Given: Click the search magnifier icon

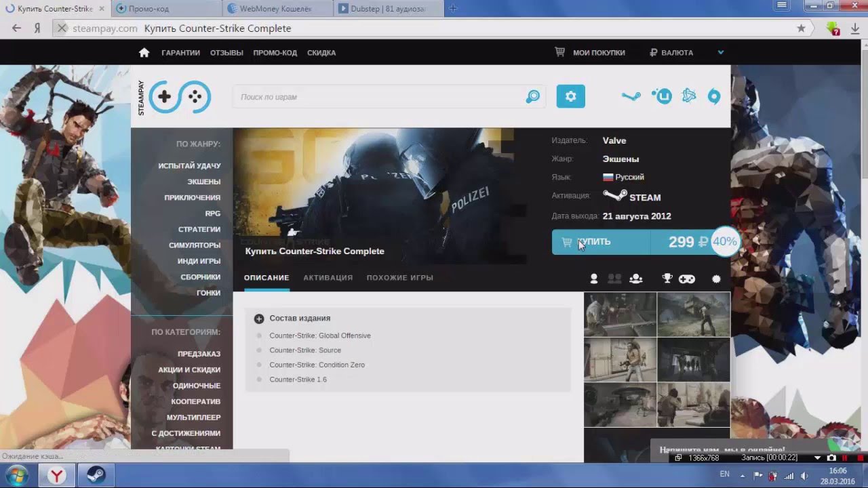Looking at the screenshot, I should tap(533, 97).
